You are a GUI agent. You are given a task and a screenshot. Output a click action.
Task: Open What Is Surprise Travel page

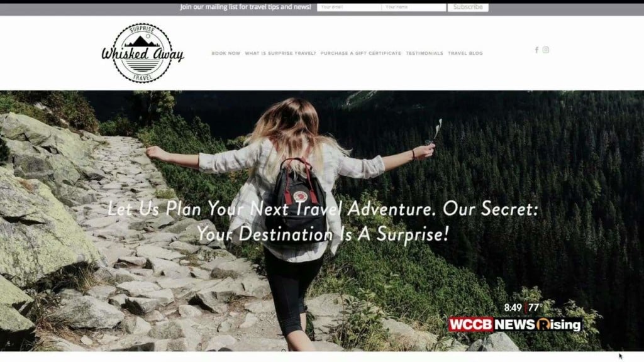click(x=280, y=53)
